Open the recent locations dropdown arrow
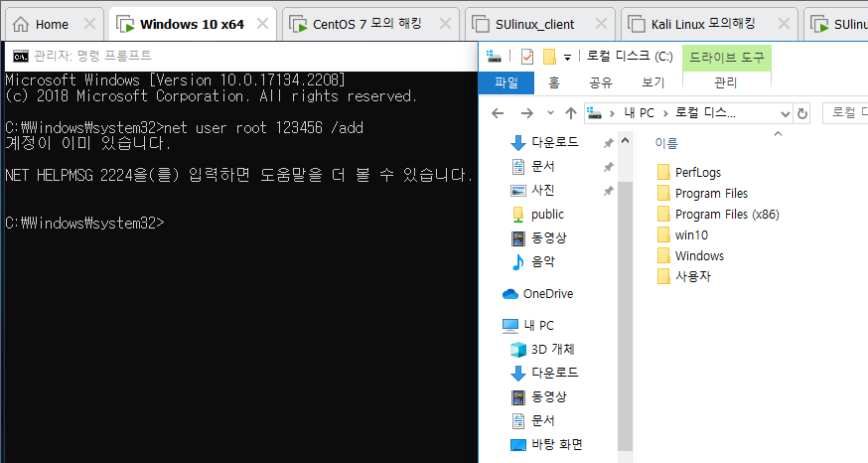The height and width of the screenshot is (463, 868). (550, 113)
